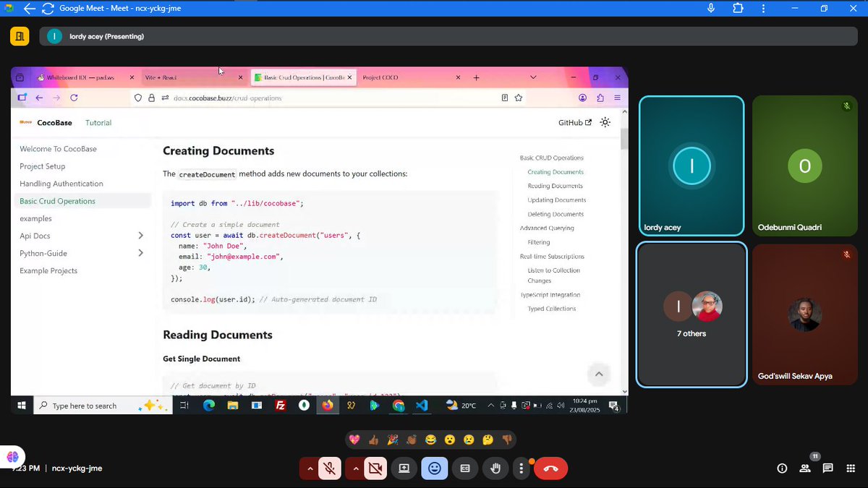Viewport: 868px width, 488px height.
Task: Open the Tutorial nav item in CocoBase docs
Action: (98, 122)
